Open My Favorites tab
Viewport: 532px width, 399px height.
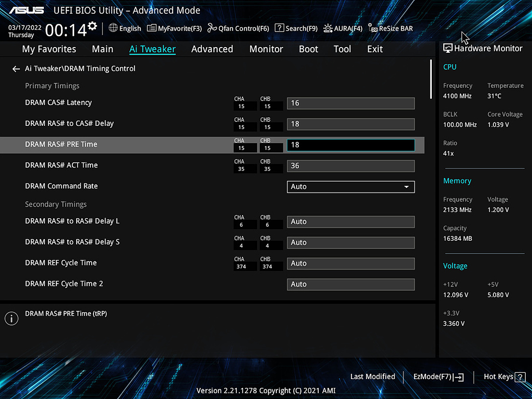(49, 49)
